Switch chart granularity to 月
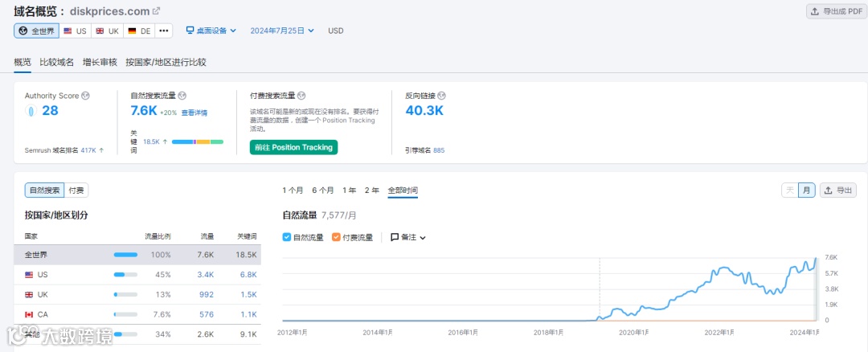This screenshot has width=868, height=352. coord(807,190)
